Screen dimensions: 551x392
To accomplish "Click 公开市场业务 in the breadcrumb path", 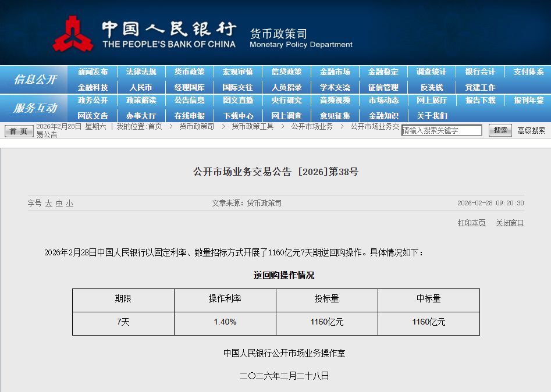I will tap(312, 126).
